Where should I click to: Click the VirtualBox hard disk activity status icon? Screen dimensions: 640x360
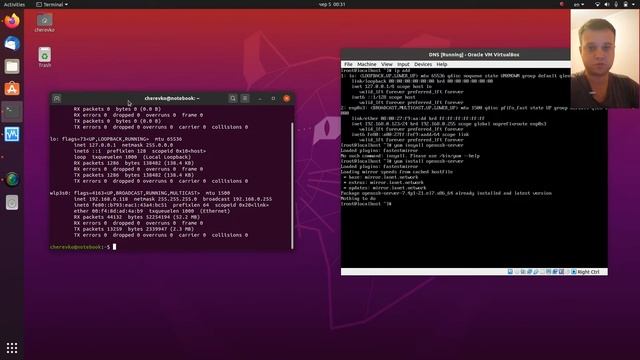click(510, 272)
